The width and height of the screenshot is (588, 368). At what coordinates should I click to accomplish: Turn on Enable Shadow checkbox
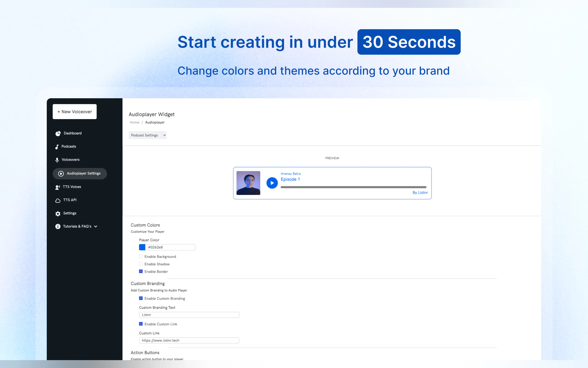(x=141, y=264)
